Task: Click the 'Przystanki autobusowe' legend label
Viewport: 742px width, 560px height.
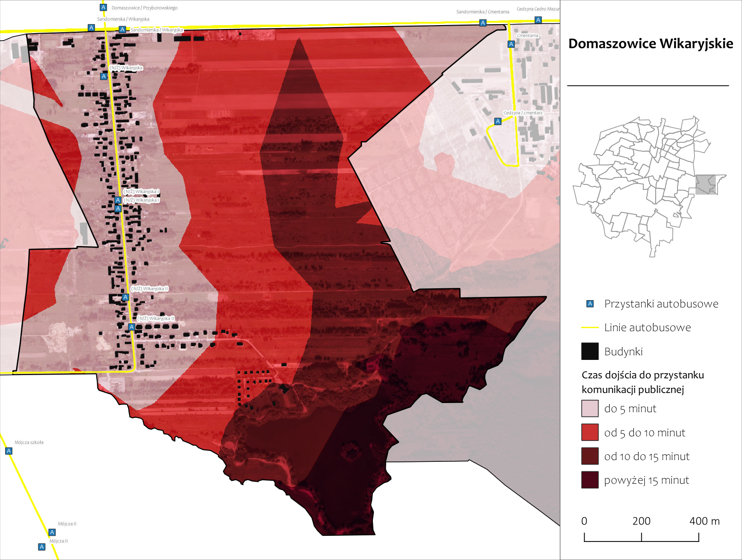Action: (x=661, y=304)
